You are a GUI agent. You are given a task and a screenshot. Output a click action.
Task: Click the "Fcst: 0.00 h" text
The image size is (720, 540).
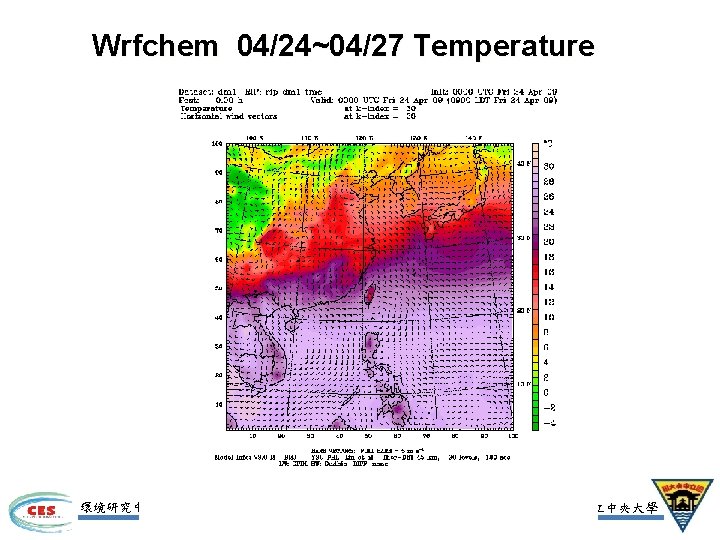[211, 100]
